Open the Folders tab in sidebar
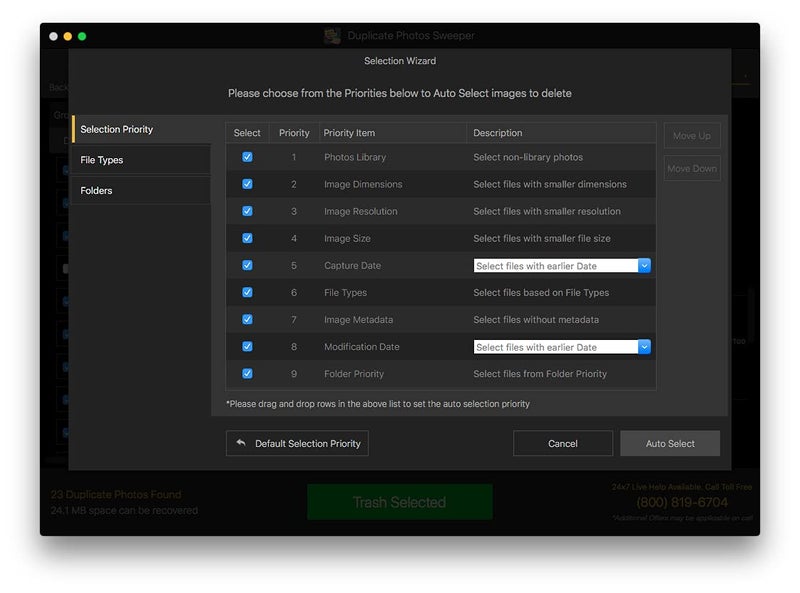This screenshot has height=593, width=800. (141, 190)
